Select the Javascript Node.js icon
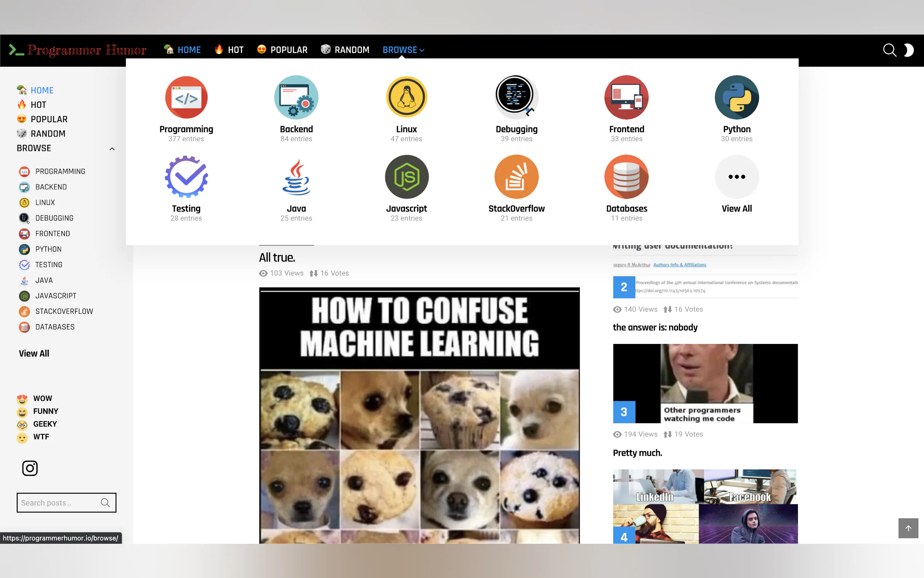The height and width of the screenshot is (578, 924). [x=406, y=177]
